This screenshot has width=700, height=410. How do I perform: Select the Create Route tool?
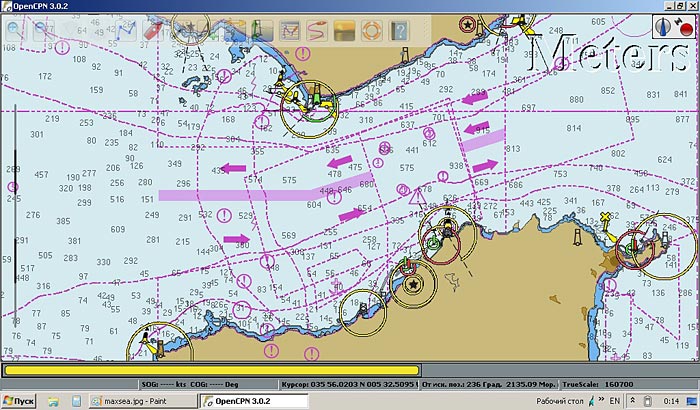pos(125,30)
